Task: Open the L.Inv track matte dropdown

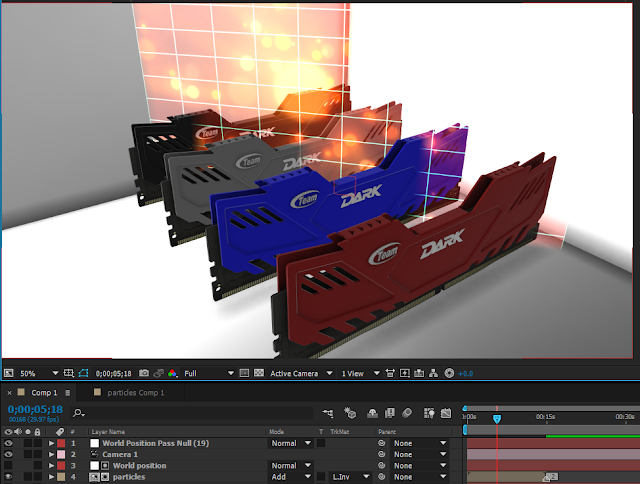Action: tap(350, 477)
